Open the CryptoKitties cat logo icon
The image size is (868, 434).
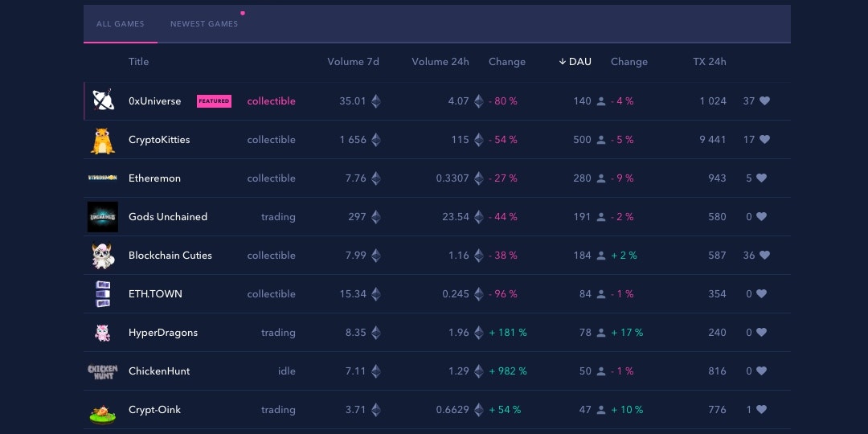pos(103,141)
